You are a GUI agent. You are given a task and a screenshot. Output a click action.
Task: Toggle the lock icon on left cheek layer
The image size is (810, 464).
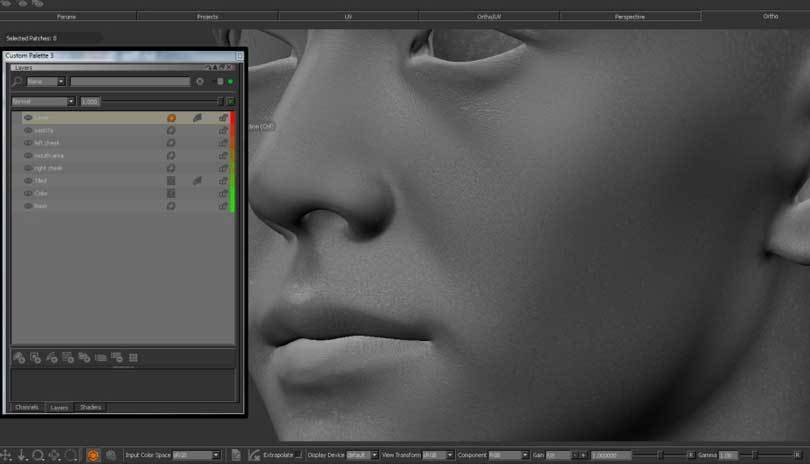pyautogui.click(x=223, y=143)
